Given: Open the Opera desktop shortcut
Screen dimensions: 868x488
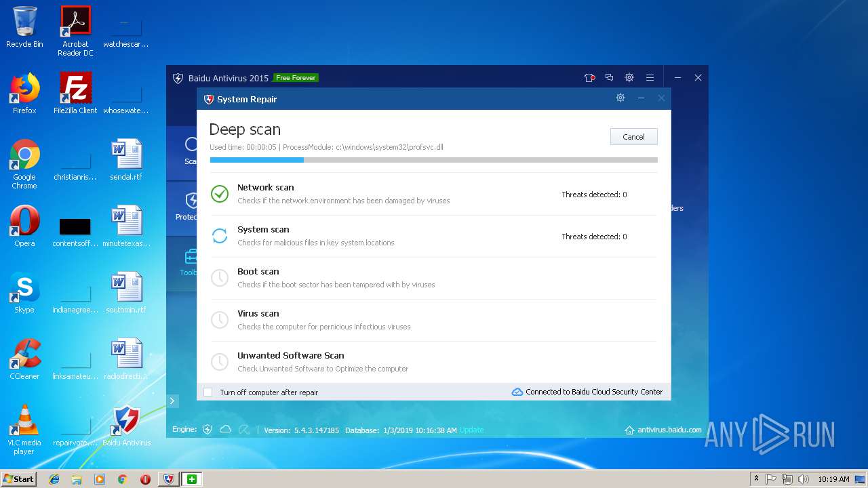Looking at the screenshot, I should coord(24,226).
